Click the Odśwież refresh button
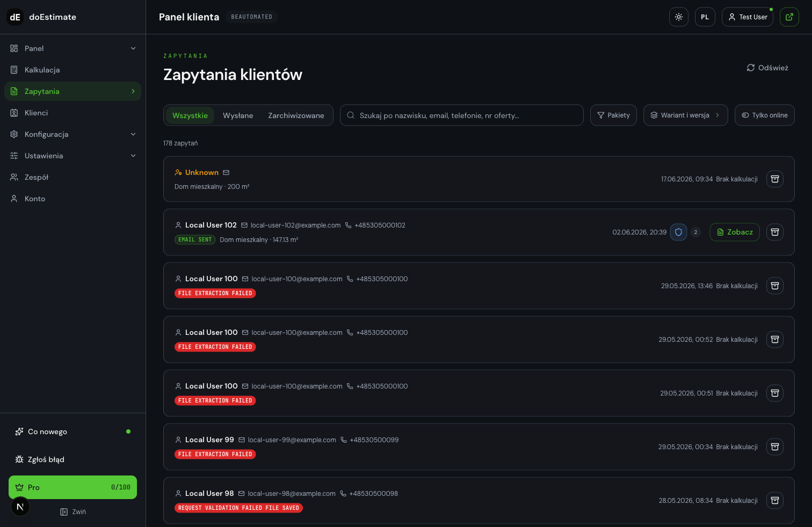 click(767, 68)
